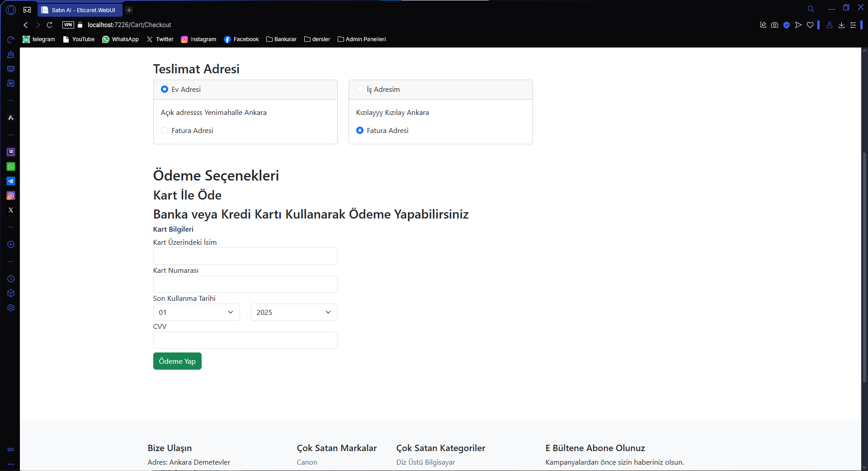
Task: Choose Fatura Adresi under the home address
Action: (165, 131)
